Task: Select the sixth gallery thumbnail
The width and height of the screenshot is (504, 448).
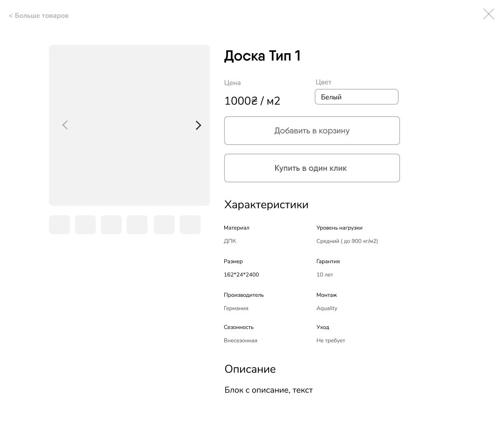Action: tap(190, 225)
